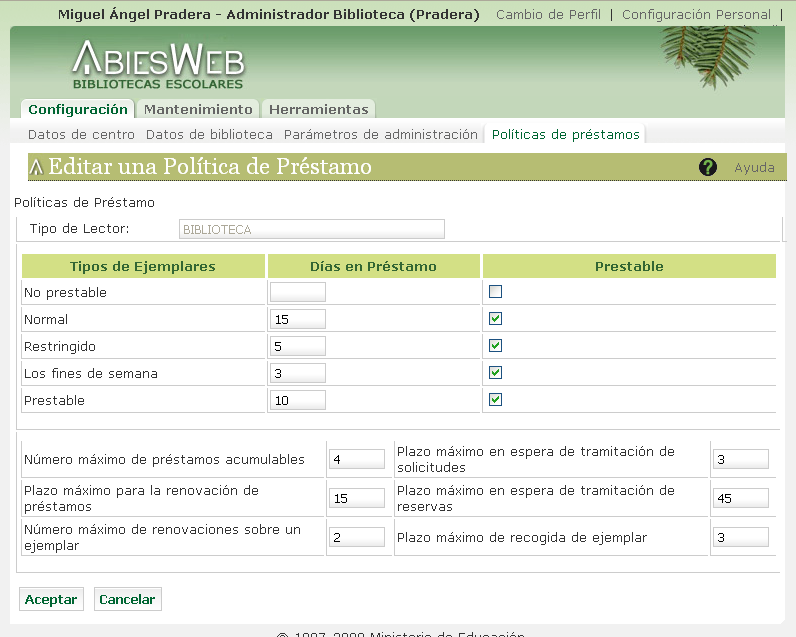Click the AbiesWeb logo

[x=158, y=66]
